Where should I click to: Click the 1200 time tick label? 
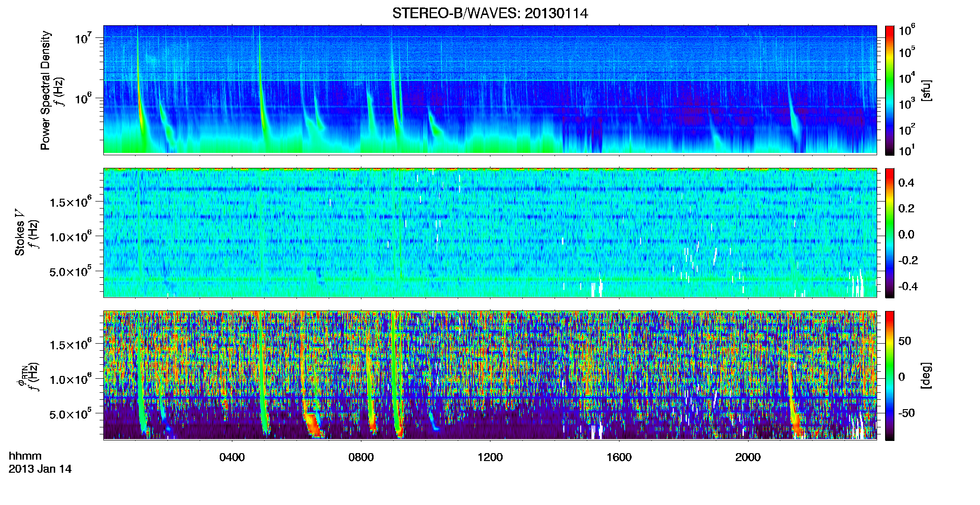490,457
